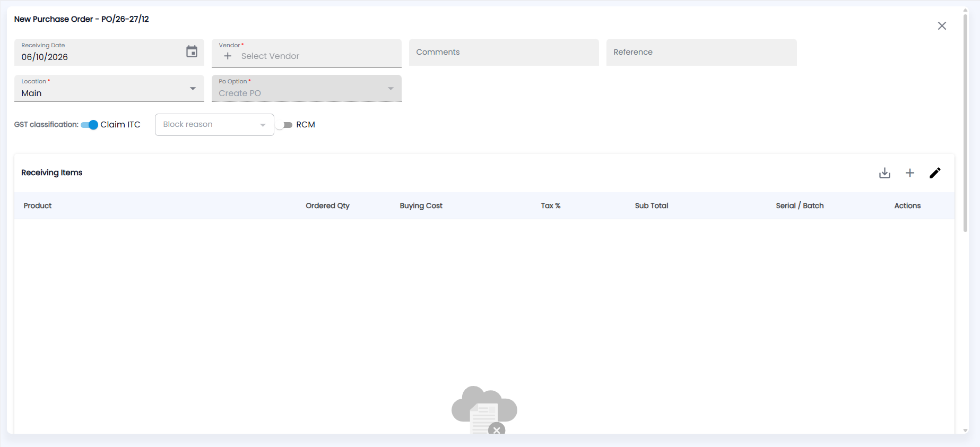Open the Receiving Date calendar picker
This screenshot has width=980, height=447.
point(192,51)
